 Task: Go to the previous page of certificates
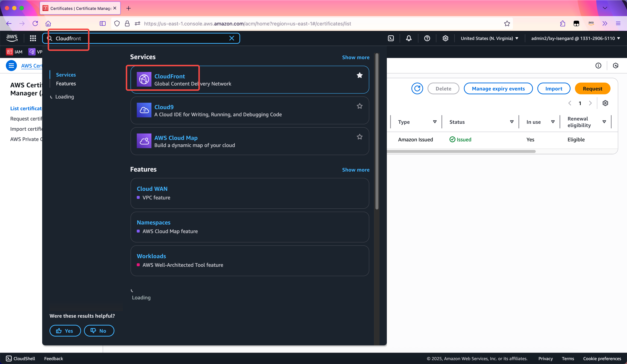pyautogui.click(x=570, y=103)
